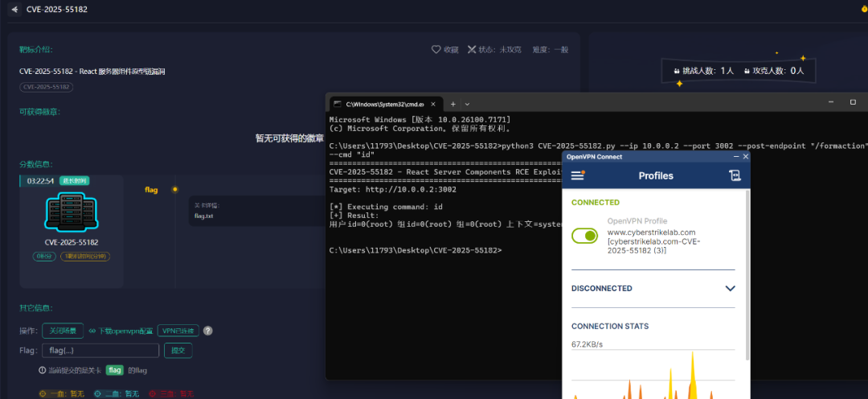
Task: Click the 03:22:54 countdown timer
Action: click(40, 181)
